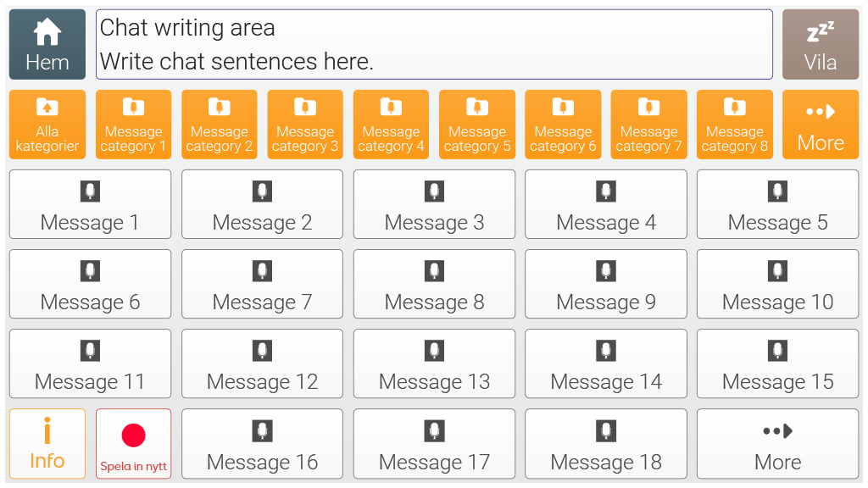The width and height of the screenshot is (868, 488).
Task: Play Message 5
Action: (777, 205)
